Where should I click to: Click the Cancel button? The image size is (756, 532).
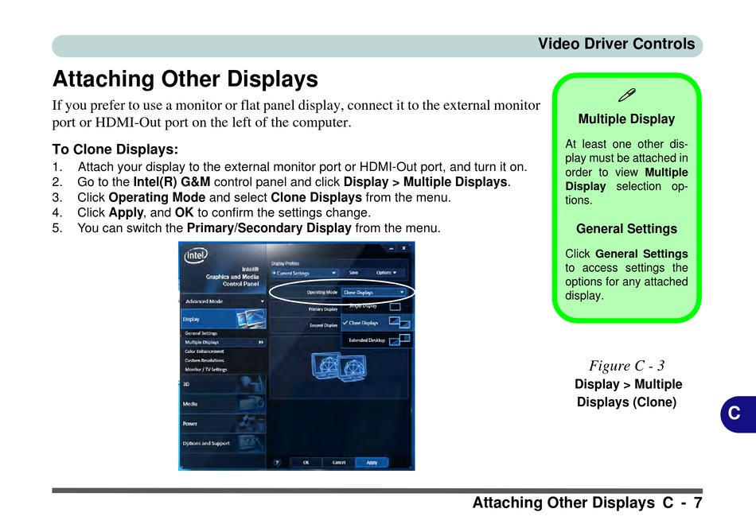[x=339, y=463]
